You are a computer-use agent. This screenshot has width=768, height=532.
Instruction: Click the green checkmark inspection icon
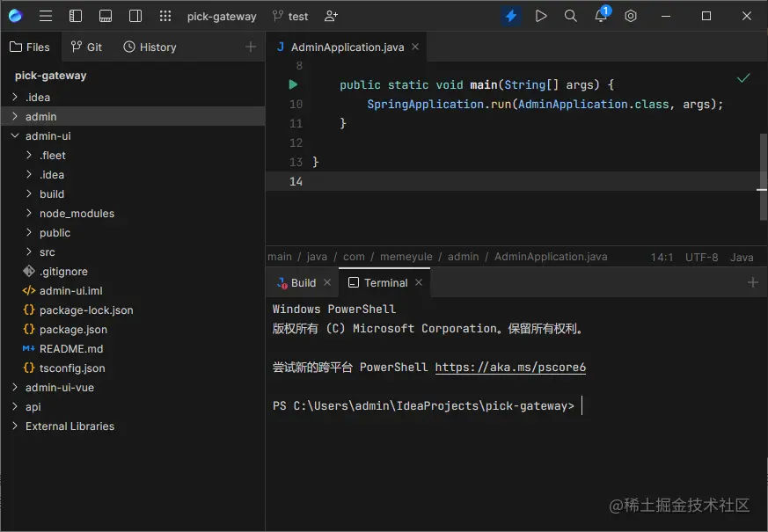coord(743,78)
